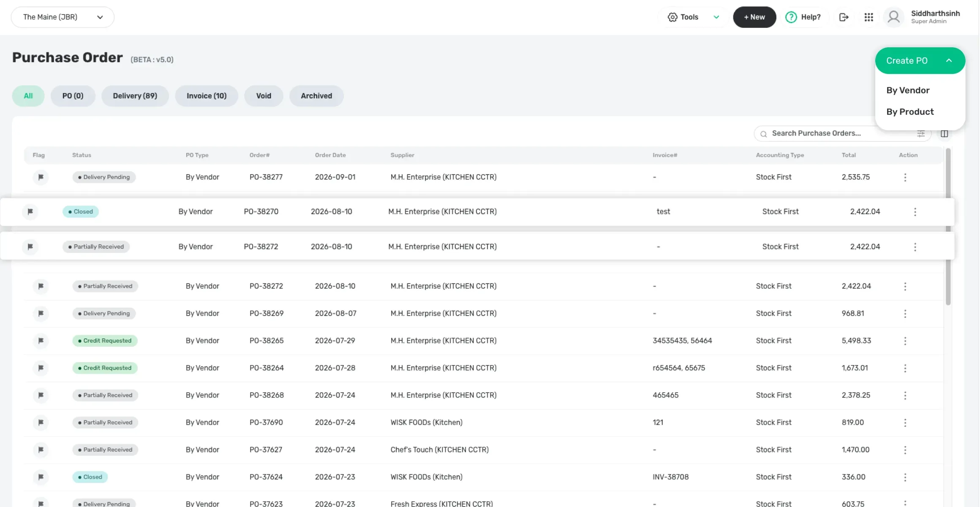The height and width of the screenshot is (507, 980).
Task: Click the logout icon in header
Action: (844, 17)
